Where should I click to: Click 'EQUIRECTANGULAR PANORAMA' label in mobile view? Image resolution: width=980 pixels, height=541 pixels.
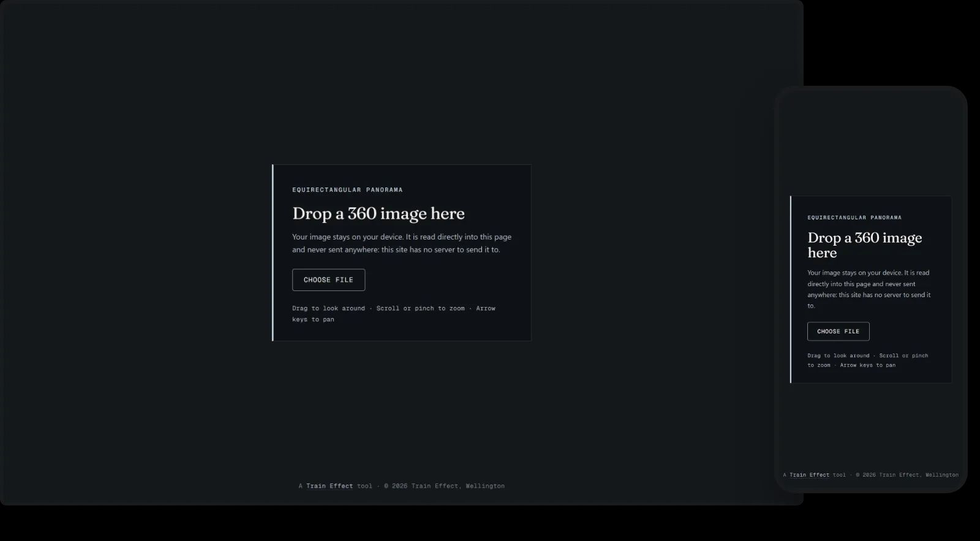[854, 218]
